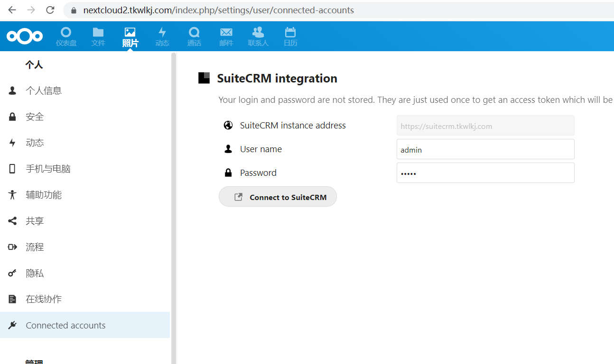Open the Dashboard (仪表盘) app

pyautogui.click(x=66, y=36)
